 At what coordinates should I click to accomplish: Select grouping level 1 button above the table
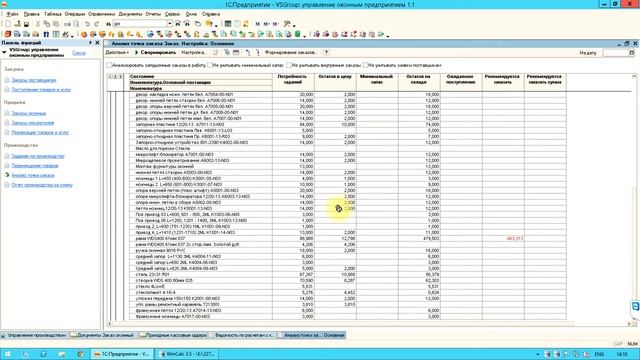[110, 77]
